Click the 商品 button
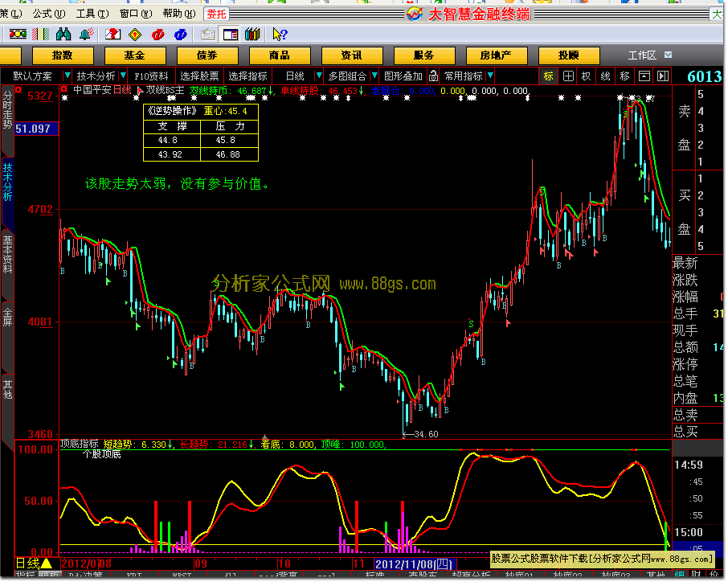This screenshot has height=582, width=728. click(280, 55)
